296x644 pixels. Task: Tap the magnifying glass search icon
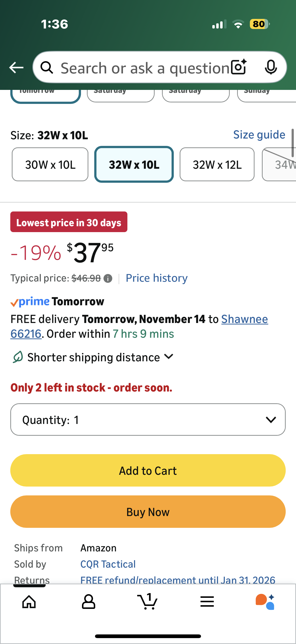click(47, 68)
